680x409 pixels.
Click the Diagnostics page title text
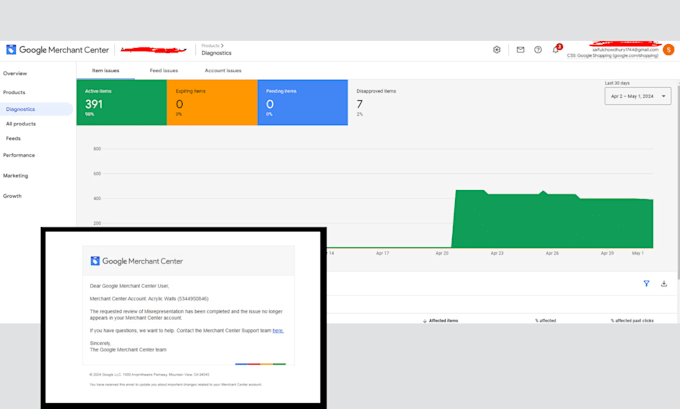(x=216, y=53)
